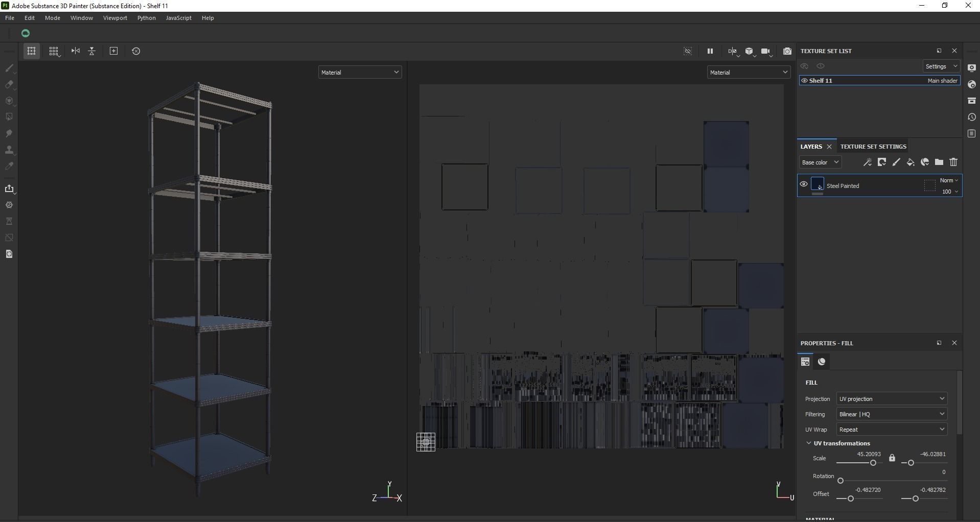Image resolution: width=980 pixels, height=522 pixels.
Task: Open the UV Wrap Repeat dropdown
Action: tap(892, 430)
